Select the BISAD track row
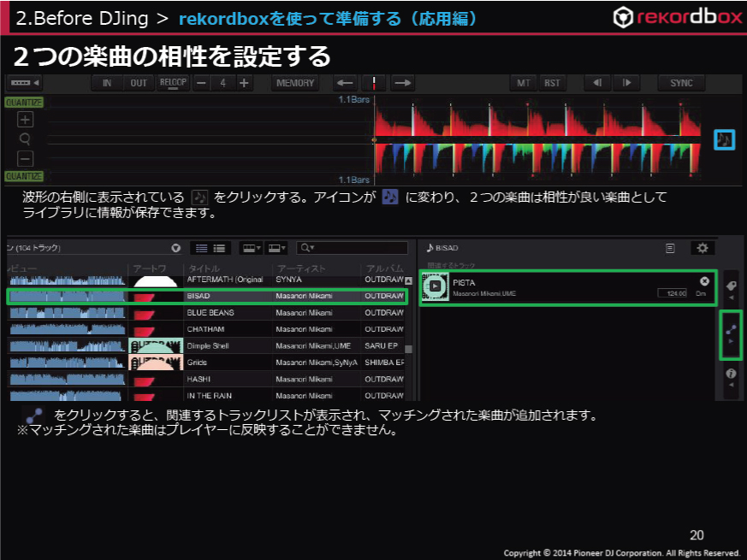 coord(208,296)
